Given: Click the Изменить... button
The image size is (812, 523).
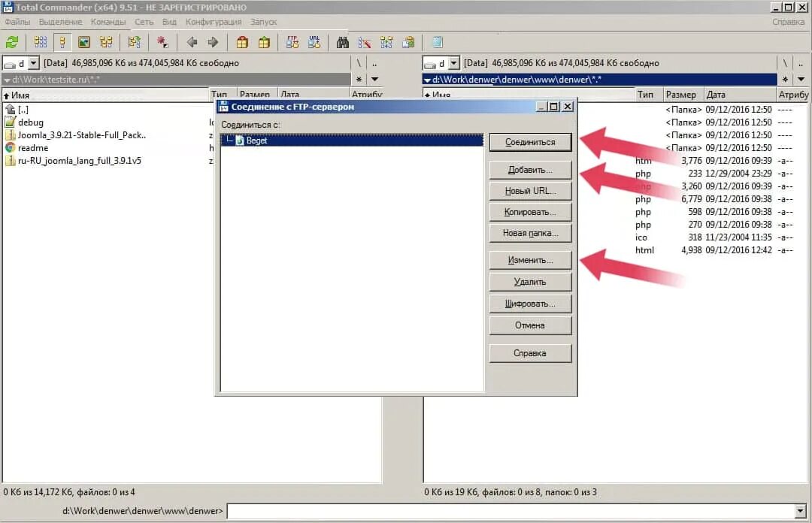Looking at the screenshot, I should [x=530, y=261].
